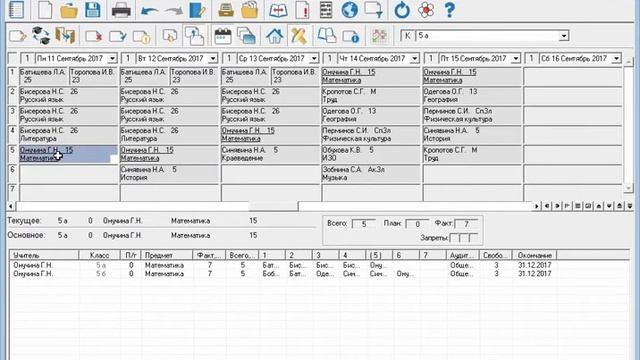This screenshot has height=360, width=640.
Task: Open the class dropdown showing 5 а
Action: click(x=564, y=36)
